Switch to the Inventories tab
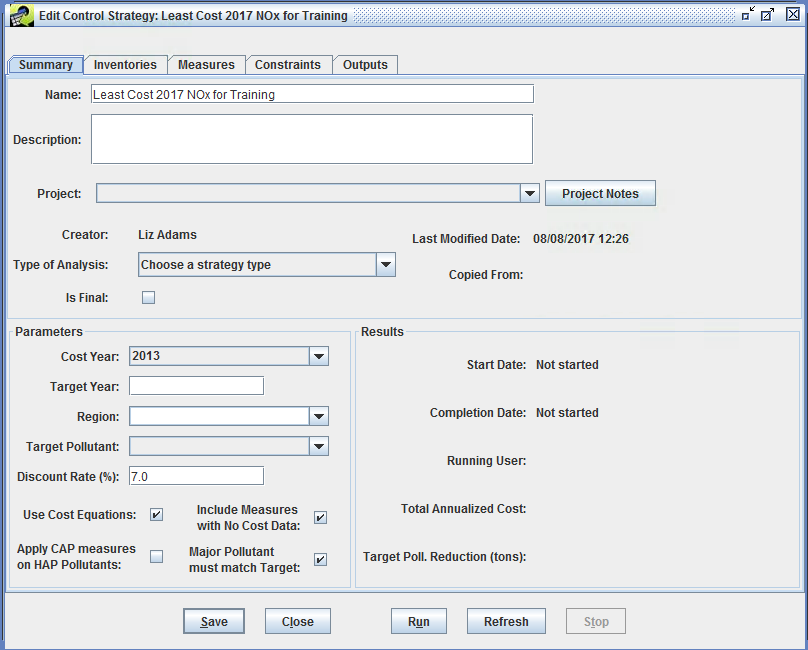 click(x=125, y=64)
